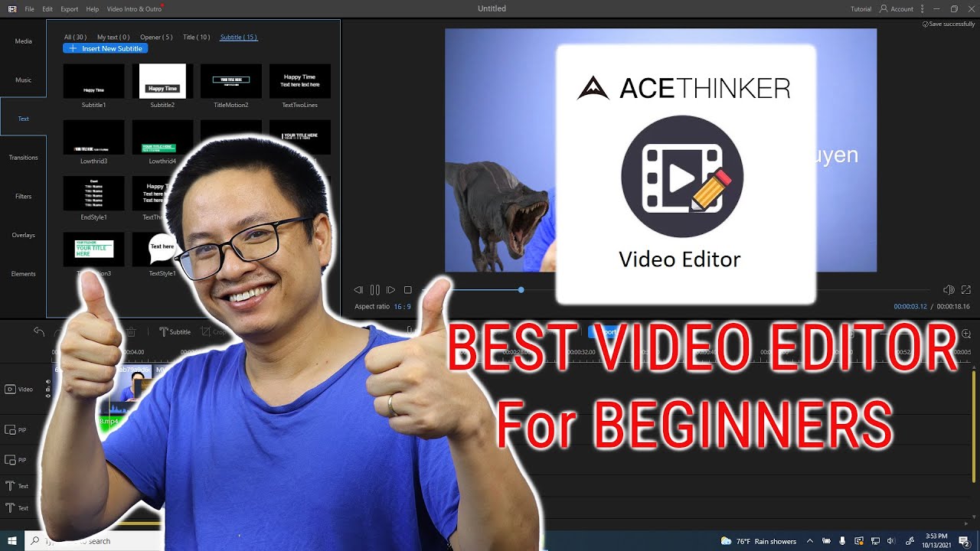980x551 pixels.
Task: Open the Video Intro & Outro menu
Action: point(134,9)
